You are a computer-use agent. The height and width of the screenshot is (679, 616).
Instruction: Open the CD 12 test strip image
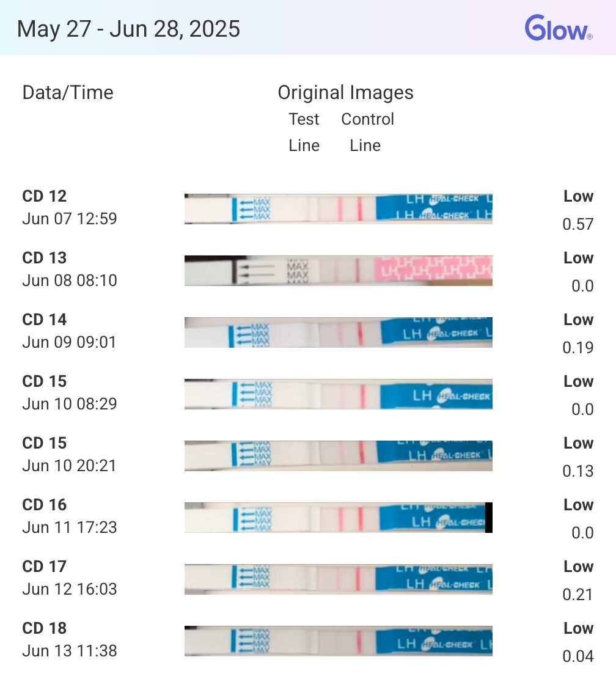point(338,209)
